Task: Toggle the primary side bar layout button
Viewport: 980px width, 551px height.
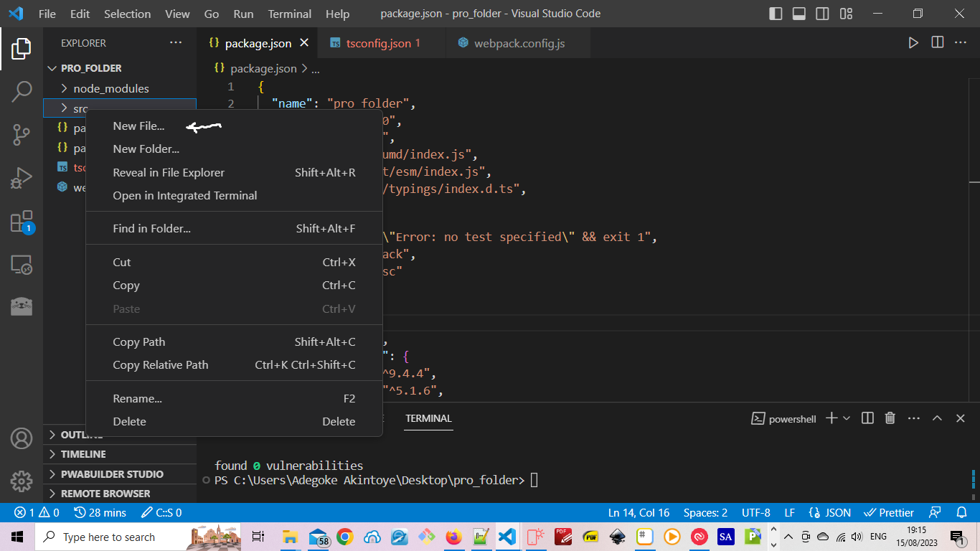Action: pyautogui.click(x=776, y=14)
